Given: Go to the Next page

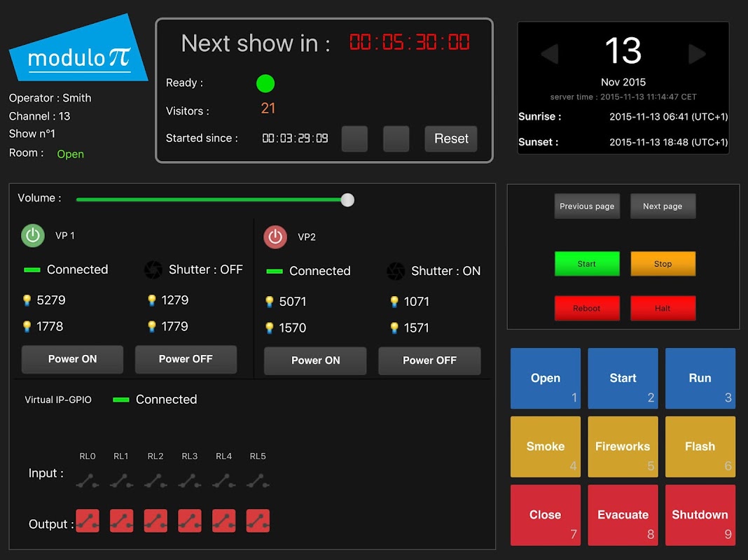Looking at the screenshot, I should 663,206.
